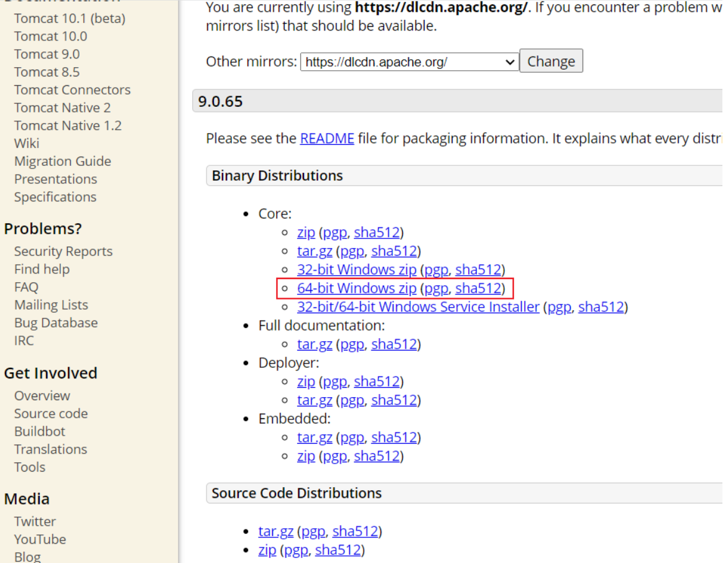Open the README link
The width and height of the screenshot is (728, 563).
[327, 139]
